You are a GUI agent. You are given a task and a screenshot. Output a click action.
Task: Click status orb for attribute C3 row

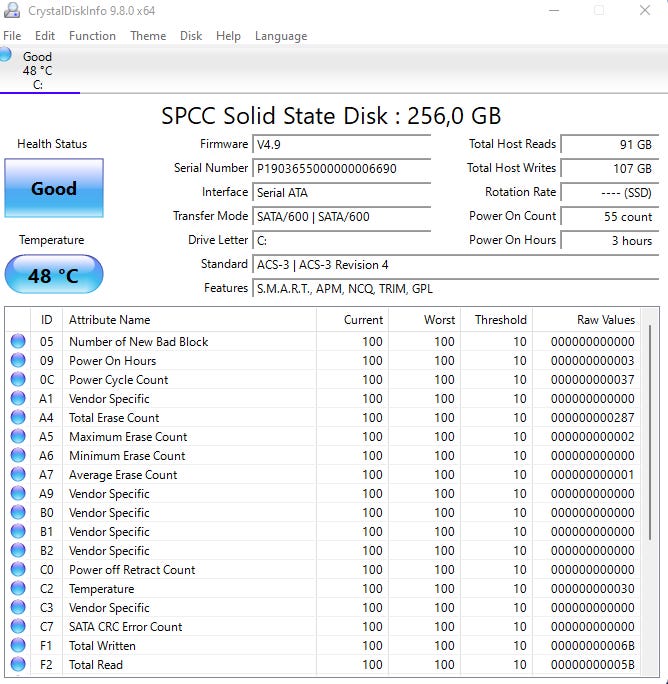(18, 607)
